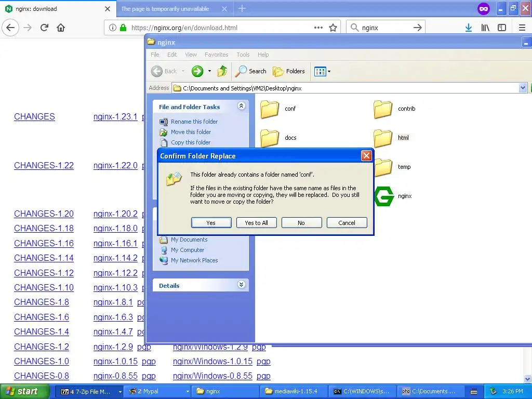Image resolution: width=532 pixels, height=399 pixels.
Task: Close the Confirm Folder Replace dialog
Action: (x=366, y=156)
